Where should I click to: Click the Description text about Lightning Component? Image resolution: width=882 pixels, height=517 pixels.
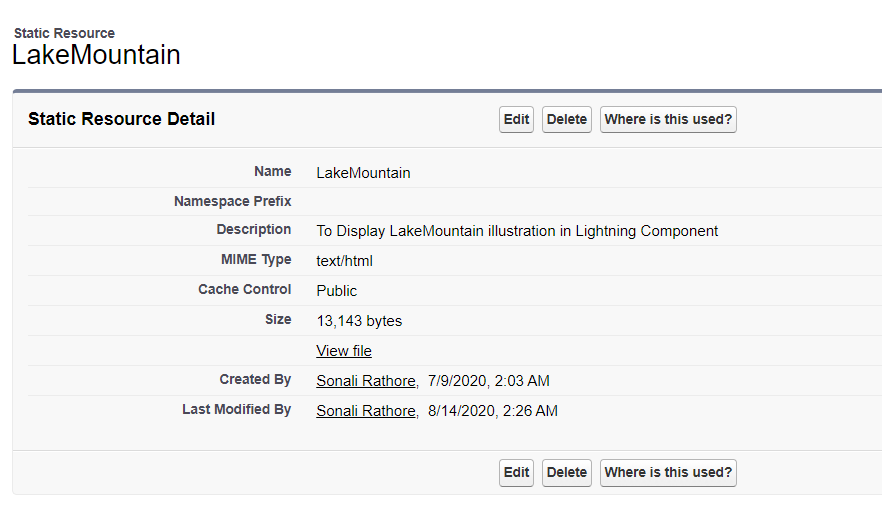(x=517, y=231)
